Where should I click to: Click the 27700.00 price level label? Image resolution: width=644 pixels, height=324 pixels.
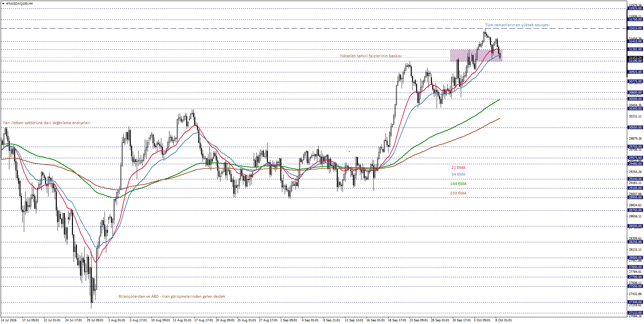(635, 277)
